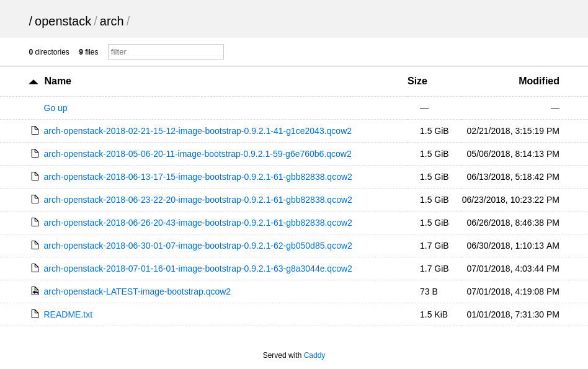Sort listing by Size column
The image size is (588, 369).
coord(417,81)
